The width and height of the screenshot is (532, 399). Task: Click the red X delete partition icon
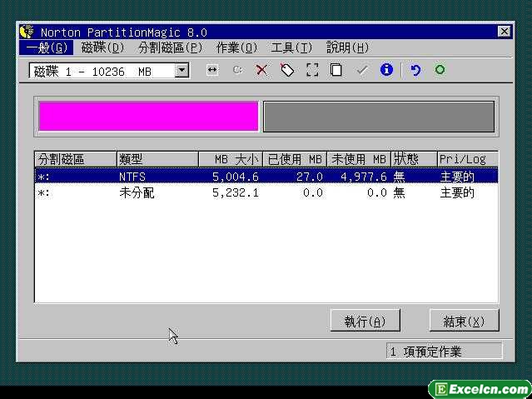point(261,70)
